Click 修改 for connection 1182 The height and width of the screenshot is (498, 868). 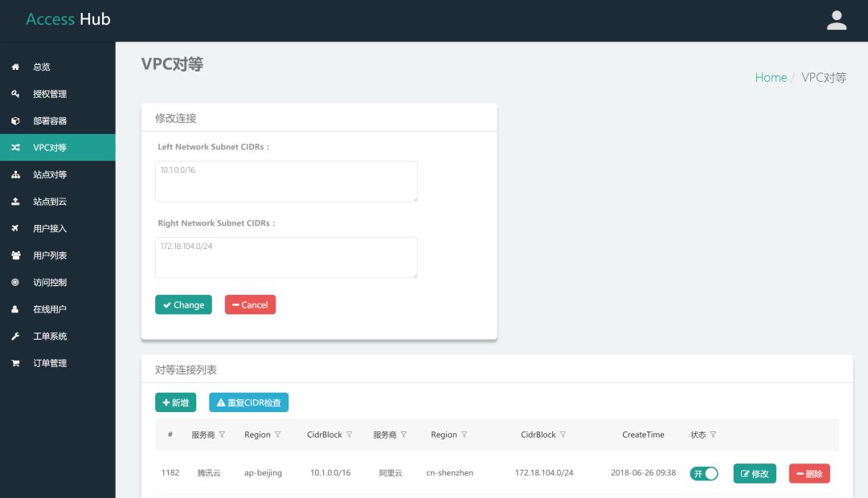755,474
